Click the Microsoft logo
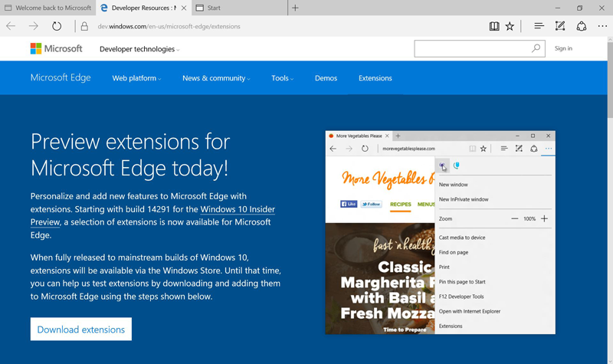The width and height of the screenshot is (613, 364). coord(56,48)
